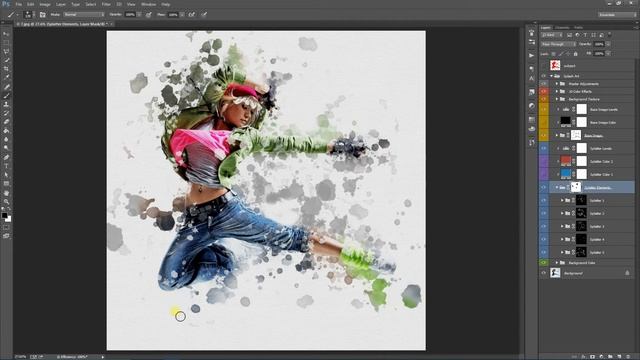The width and height of the screenshot is (640, 360).
Task: Expand the Splatter 2 group
Action: click(x=562, y=213)
